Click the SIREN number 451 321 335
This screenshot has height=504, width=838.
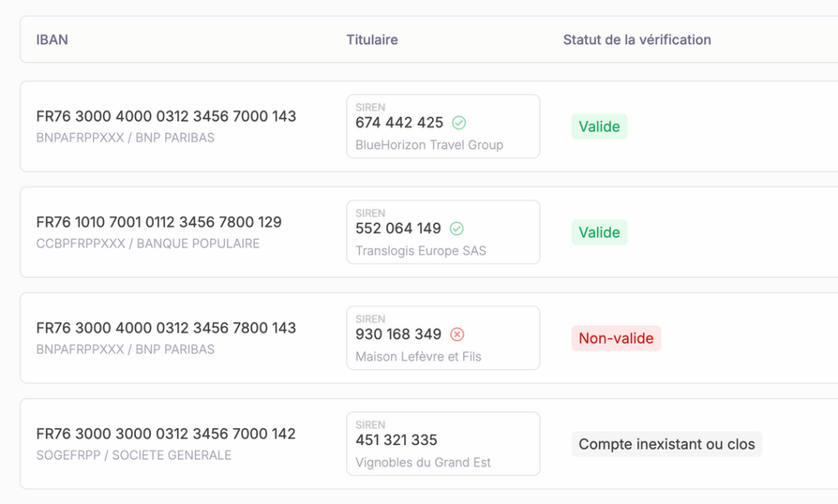[396, 440]
